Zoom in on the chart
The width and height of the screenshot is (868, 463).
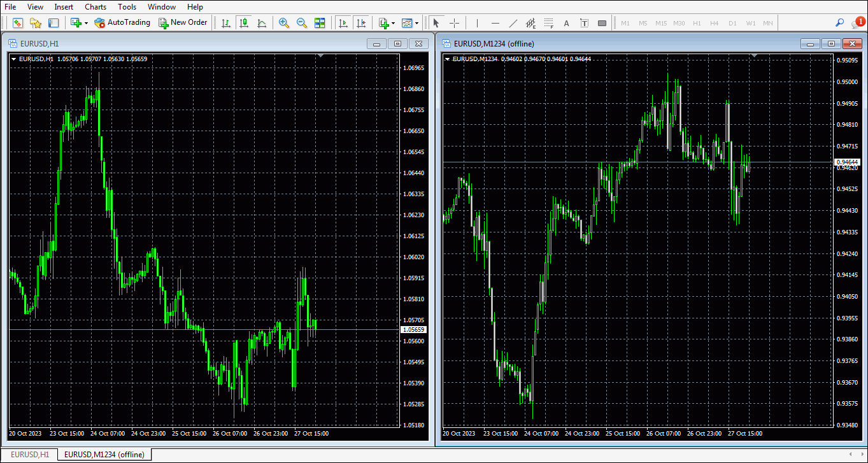(x=284, y=23)
